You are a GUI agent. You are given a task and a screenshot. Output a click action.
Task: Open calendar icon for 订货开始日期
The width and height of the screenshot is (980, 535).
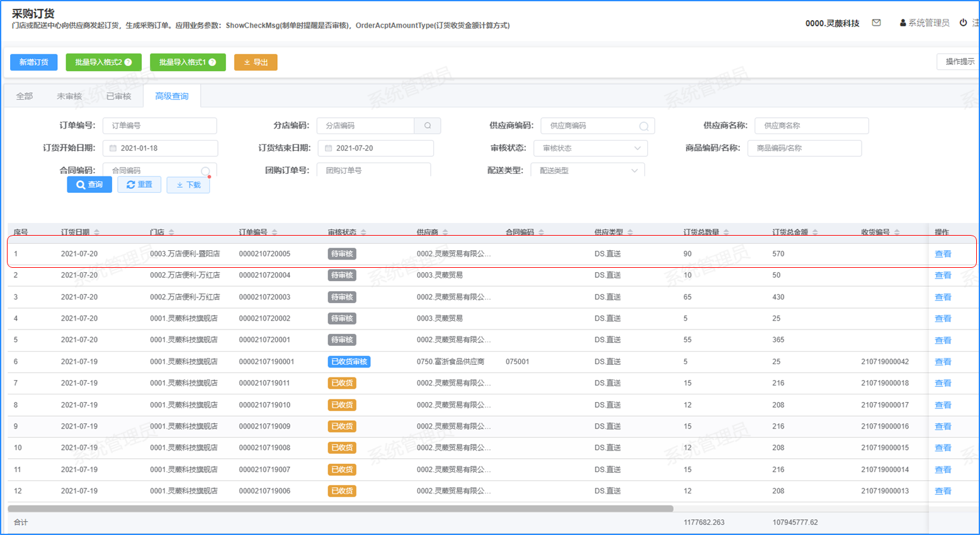(113, 149)
